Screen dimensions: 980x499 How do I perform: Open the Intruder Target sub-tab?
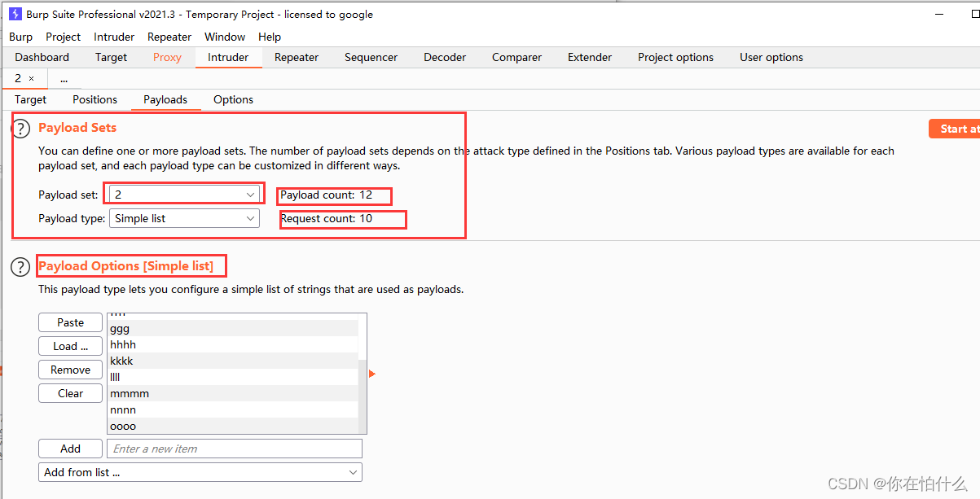[x=31, y=99]
